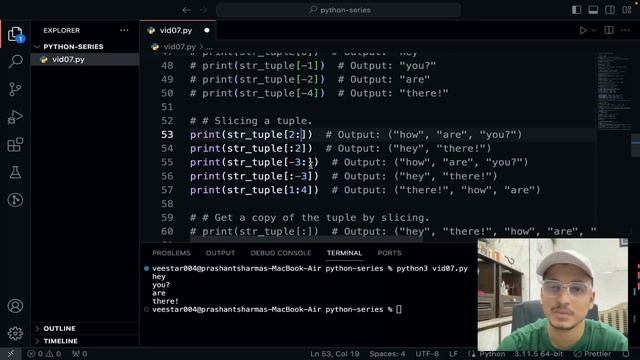Open the Search view

pos(15,61)
